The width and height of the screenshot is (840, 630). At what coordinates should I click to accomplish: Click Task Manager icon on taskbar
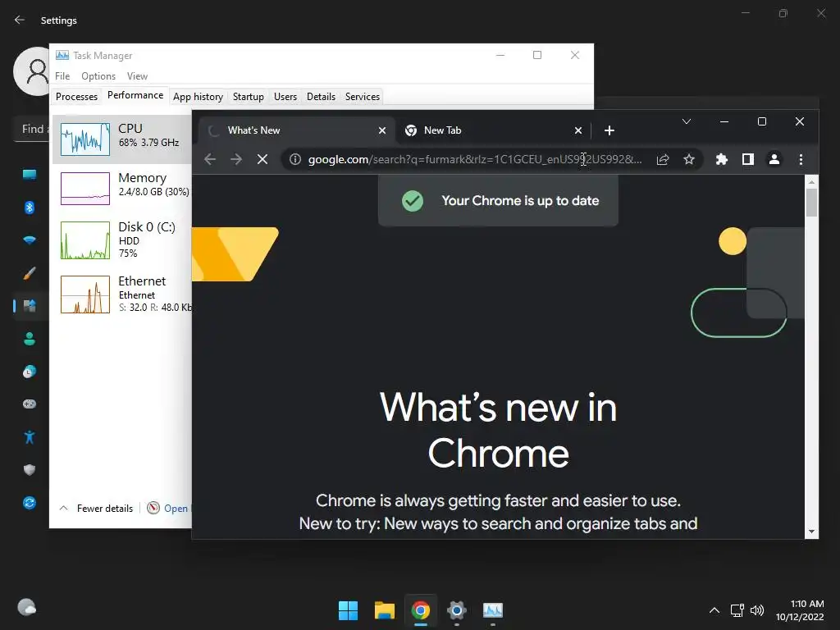tap(493, 610)
